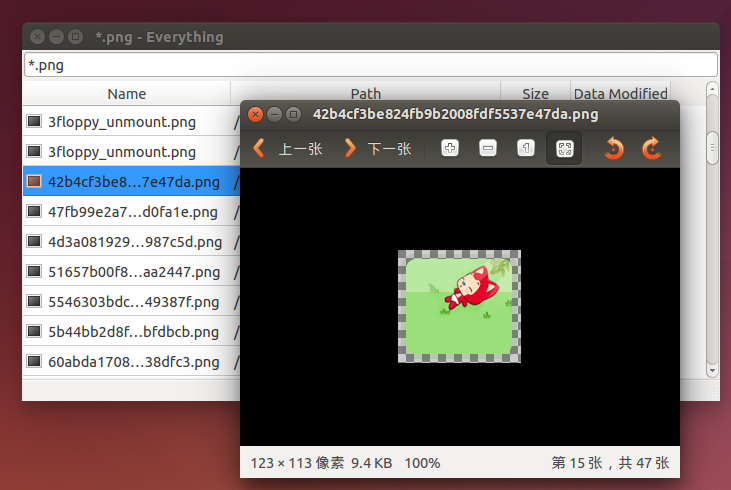Click file icon of 60abda1708...38dfc3.png
This screenshot has height=490, width=731.
pos(34,361)
